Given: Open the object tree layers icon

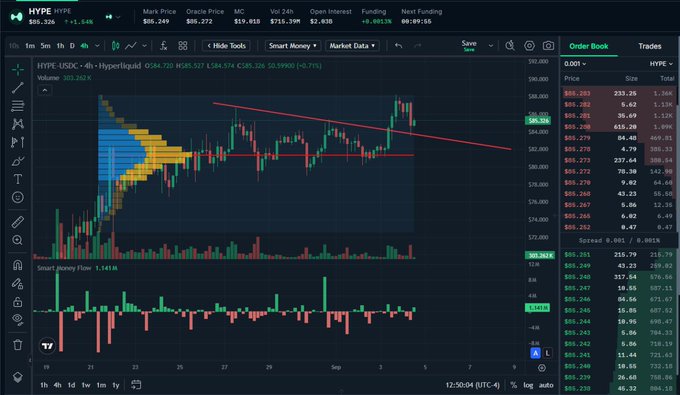Looking at the screenshot, I should point(18,377).
